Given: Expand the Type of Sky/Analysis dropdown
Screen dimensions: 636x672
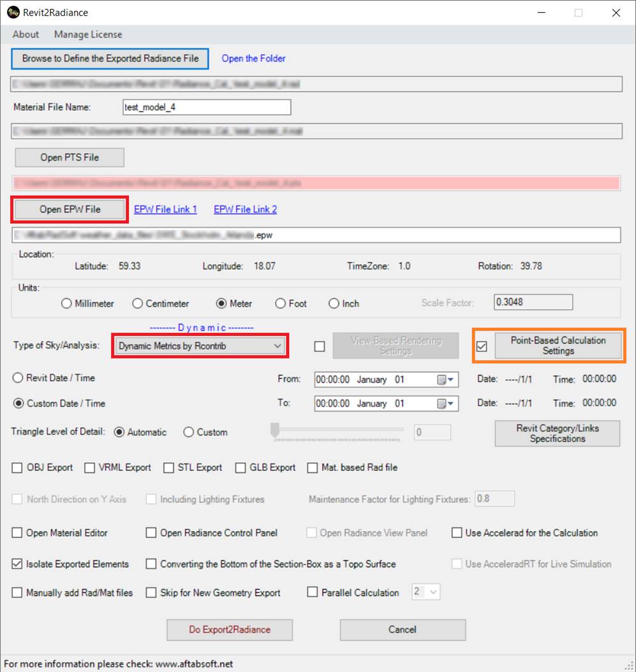Looking at the screenshot, I should tap(200, 346).
